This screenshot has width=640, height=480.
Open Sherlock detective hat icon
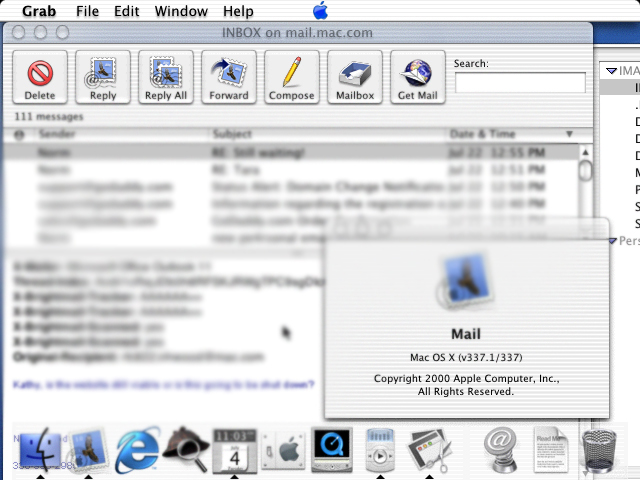pos(186,450)
